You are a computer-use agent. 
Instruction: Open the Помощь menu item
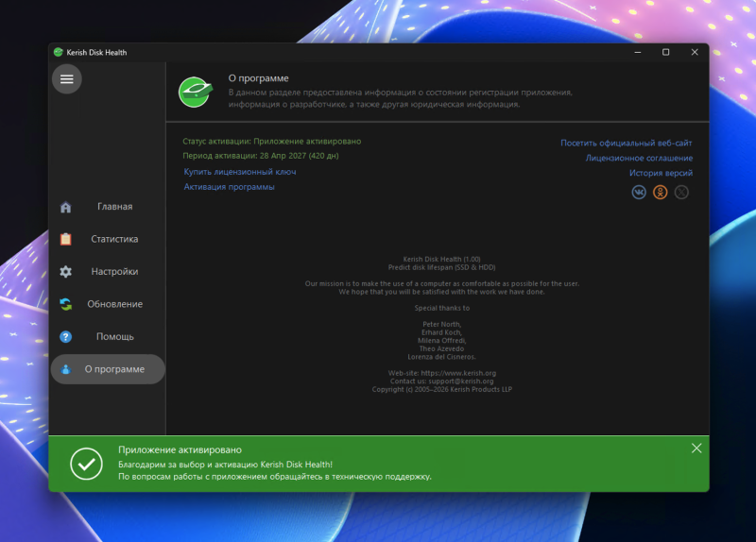pos(108,337)
